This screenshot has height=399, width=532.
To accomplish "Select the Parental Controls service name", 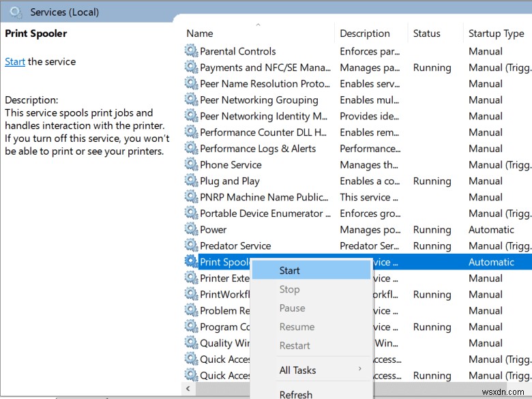I will pyautogui.click(x=238, y=51).
